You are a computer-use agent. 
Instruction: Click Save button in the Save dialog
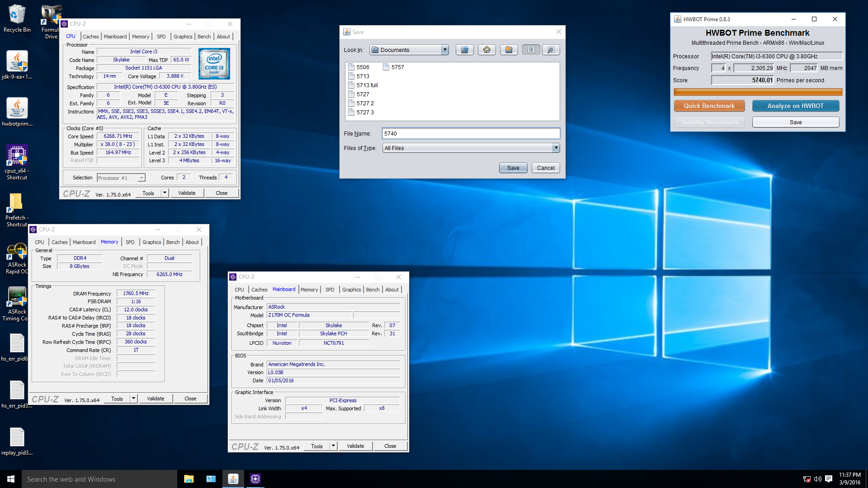pyautogui.click(x=513, y=168)
